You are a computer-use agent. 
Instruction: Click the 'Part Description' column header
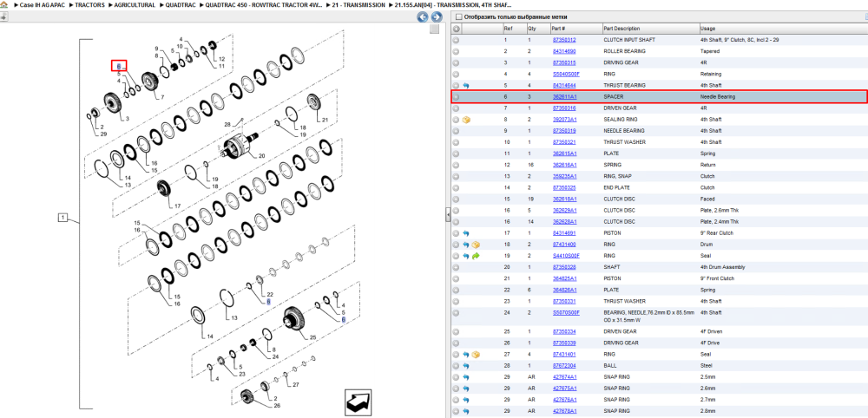[x=650, y=29]
